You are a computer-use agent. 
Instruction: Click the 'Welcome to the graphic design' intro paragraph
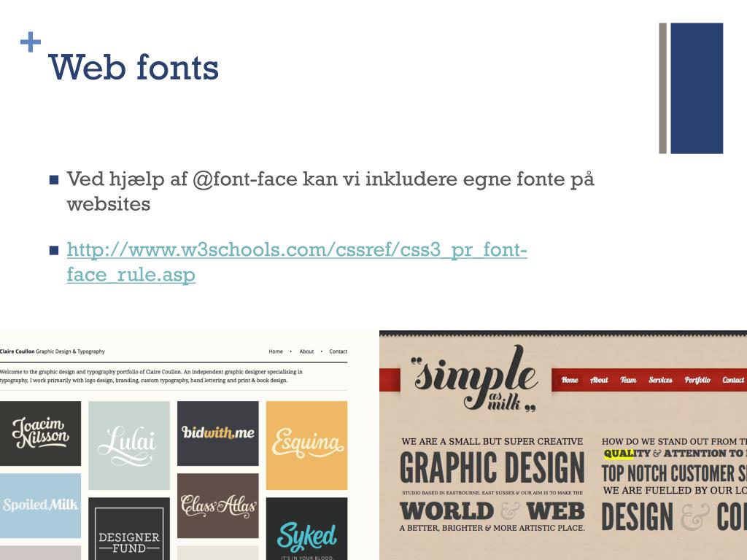point(151,376)
